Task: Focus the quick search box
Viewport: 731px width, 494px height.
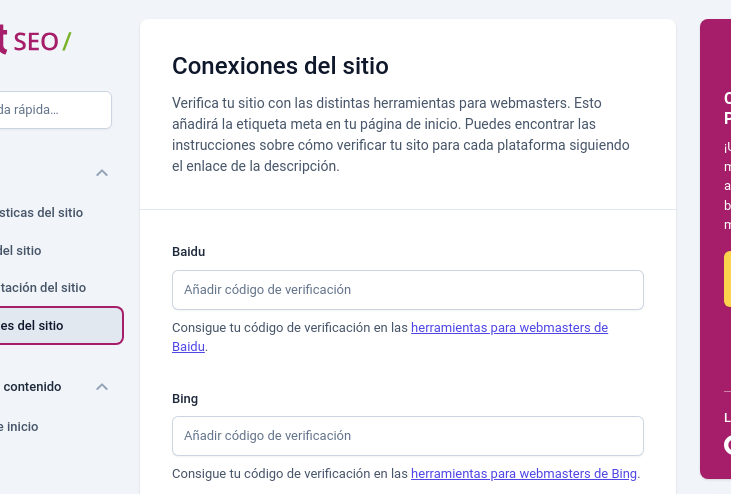Action: [x=55, y=110]
